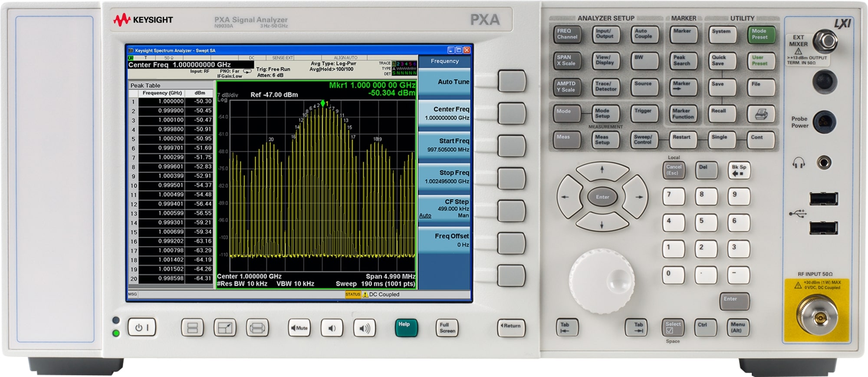Viewport: 868px width, 377px height.
Task: Click the Center Freq 1.000000000 GHz field
Action: 191,65
